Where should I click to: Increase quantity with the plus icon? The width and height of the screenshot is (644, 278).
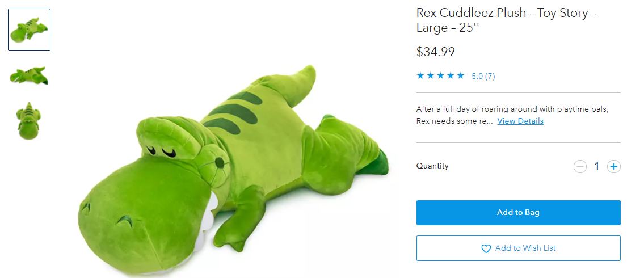click(x=613, y=166)
